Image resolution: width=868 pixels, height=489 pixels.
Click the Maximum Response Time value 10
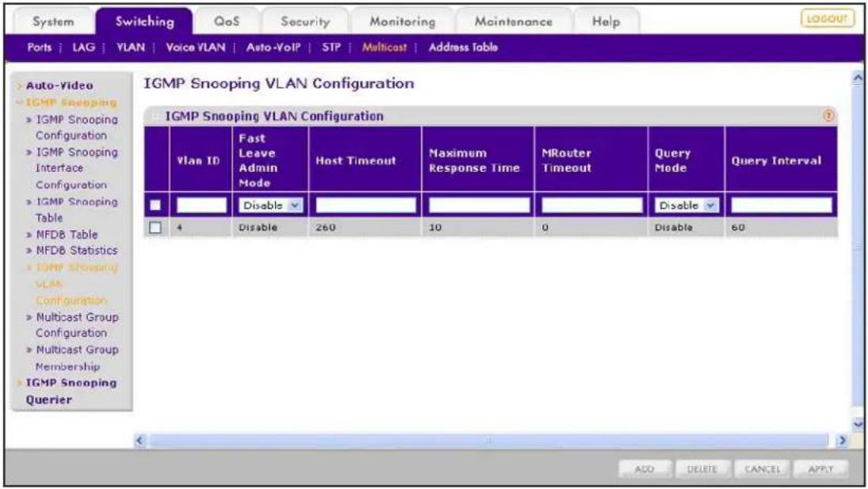pos(435,227)
